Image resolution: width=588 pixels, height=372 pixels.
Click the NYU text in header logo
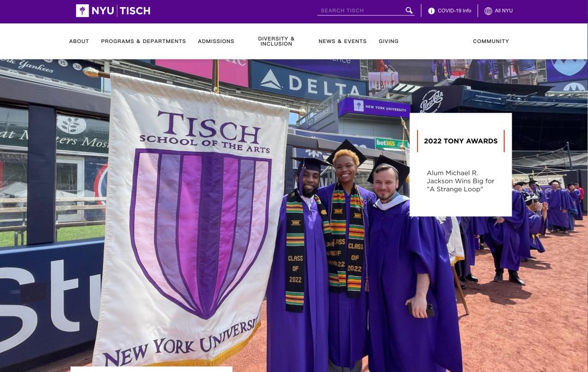103,11
